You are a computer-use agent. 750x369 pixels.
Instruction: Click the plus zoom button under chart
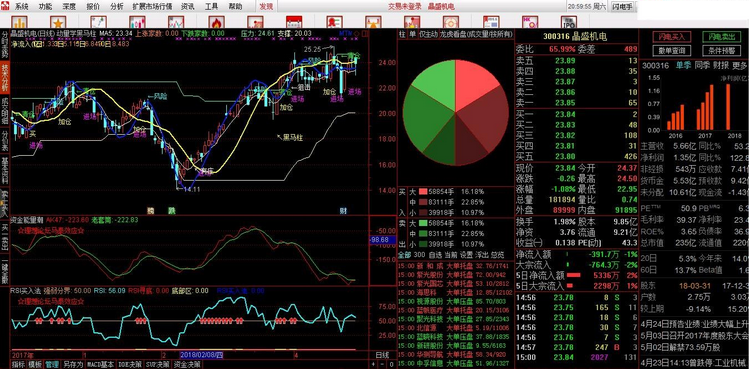tap(373, 364)
